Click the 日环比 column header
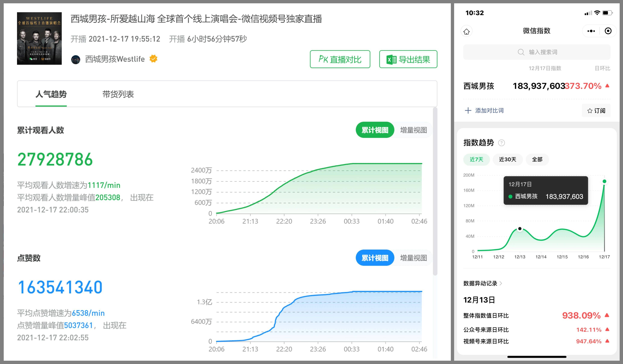The width and height of the screenshot is (623, 364). [x=603, y=68]
